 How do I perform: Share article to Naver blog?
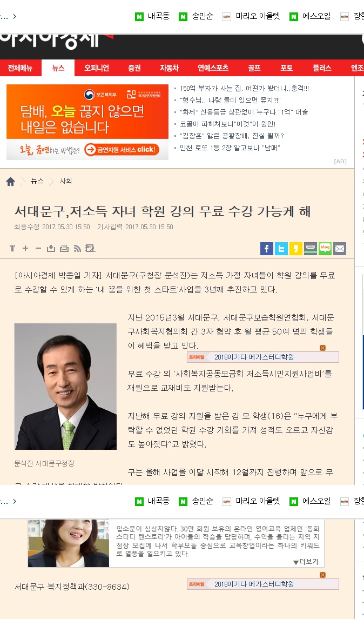tap(325, 248)
